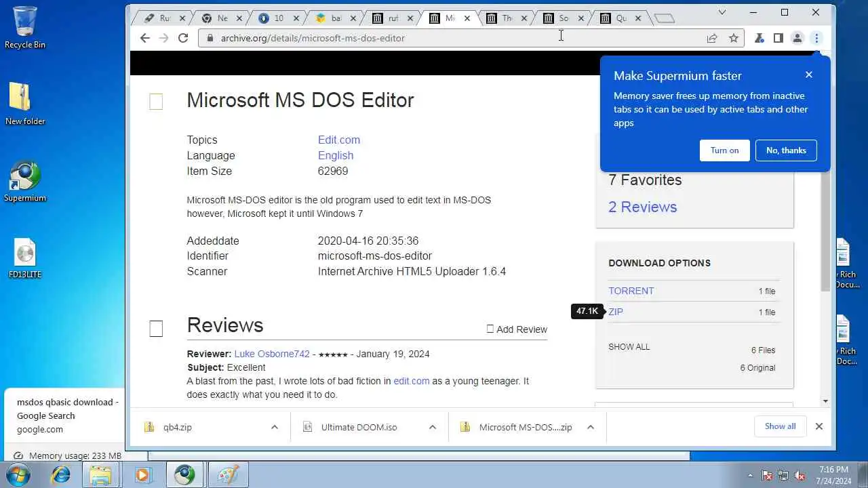Image resolution: width=868 pixels, height=488 pixels.
Task: Expand options for Ultimate DOOM.iso download
Action: click(432, 427)
